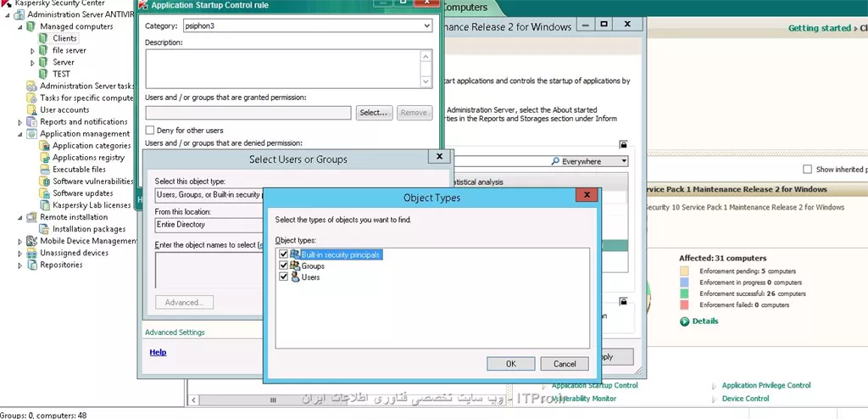The width and height of the screenshot is (868, 419).
Task: Click the Installation packages icon
Action: [x=44, y=229]
